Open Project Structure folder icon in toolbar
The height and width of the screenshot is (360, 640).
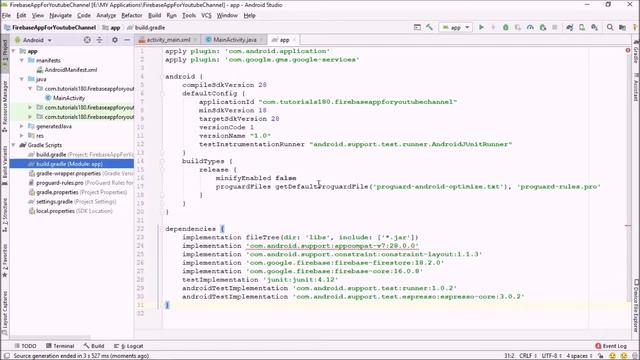(622, 27)
